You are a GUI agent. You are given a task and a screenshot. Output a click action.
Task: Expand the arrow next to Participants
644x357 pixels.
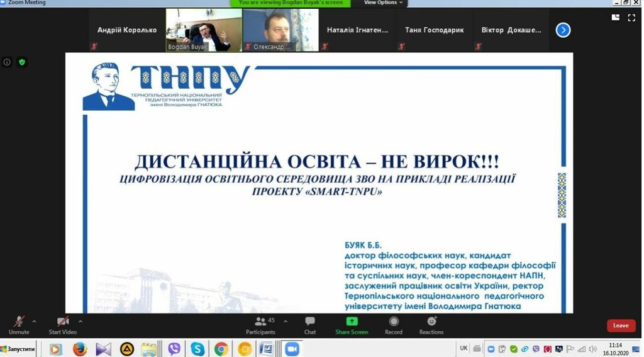286,320
